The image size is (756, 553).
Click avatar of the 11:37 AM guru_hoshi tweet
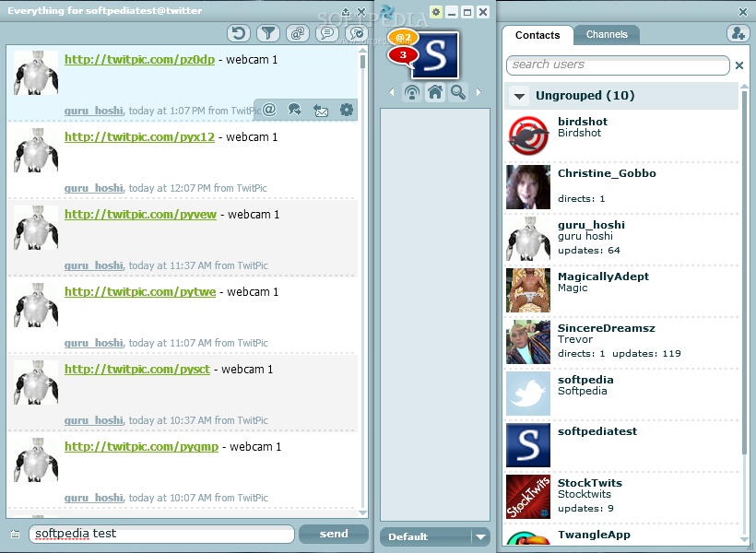(x=36, y=228)
